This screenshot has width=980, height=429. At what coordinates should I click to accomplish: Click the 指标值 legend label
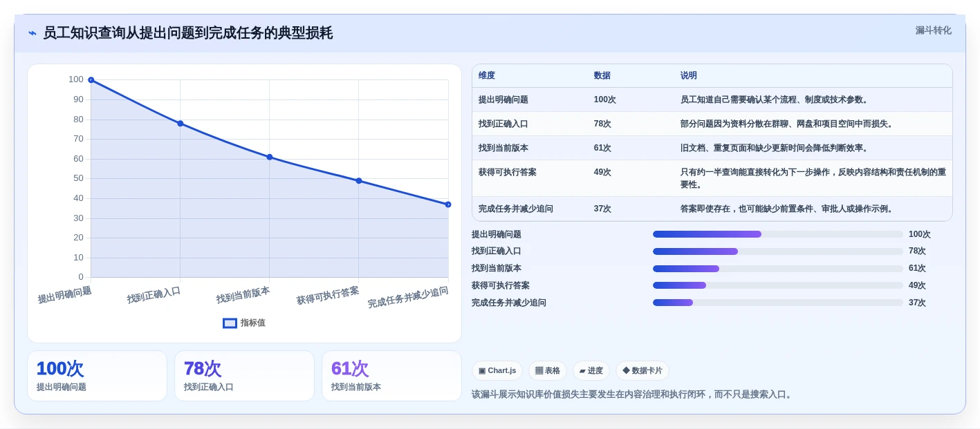(x=253, y=323)
